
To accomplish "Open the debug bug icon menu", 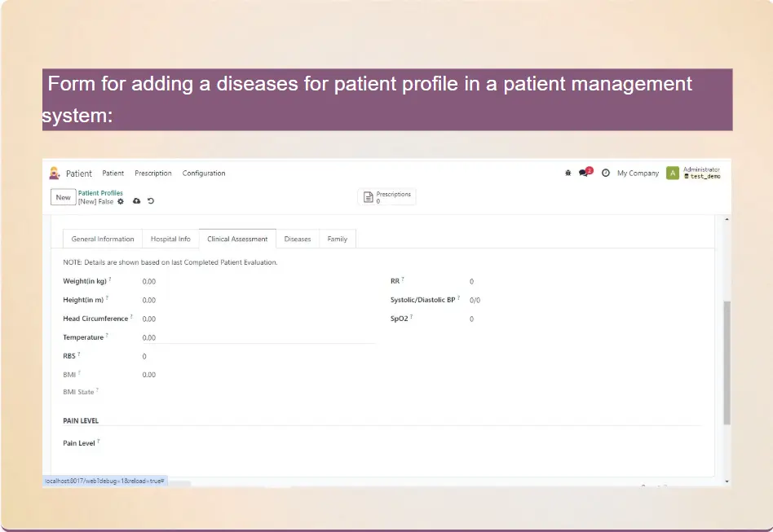I will (x=568, y=174).
